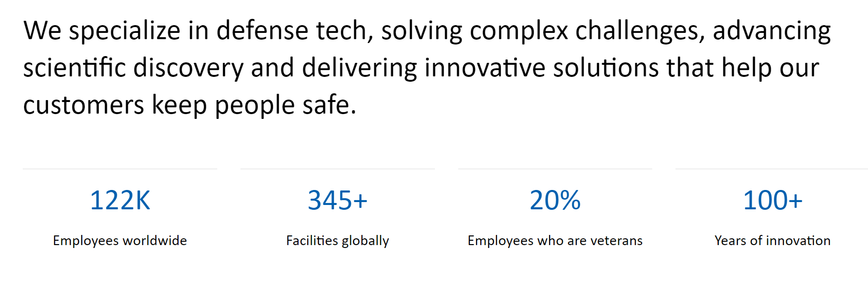Click the 100+ years figure
Screen dimensions: 868x306
coord(773,200)
